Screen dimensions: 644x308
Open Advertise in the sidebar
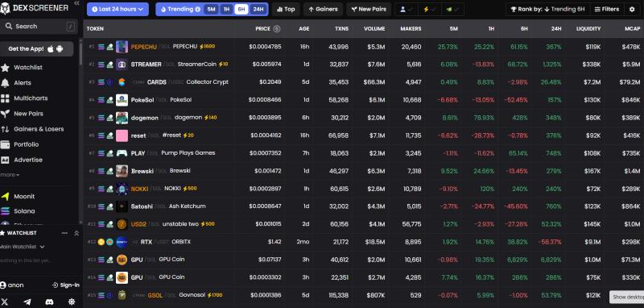[x=28, y=160]
